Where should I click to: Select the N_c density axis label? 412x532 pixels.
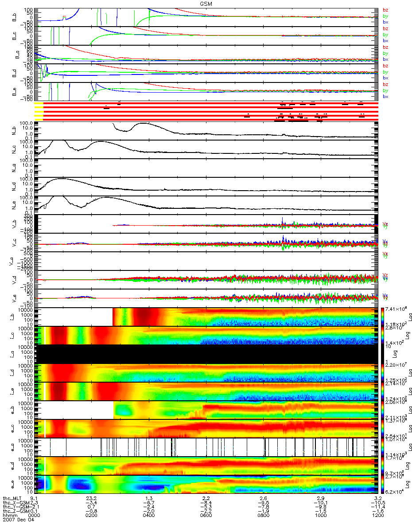(x=14, y=149)
